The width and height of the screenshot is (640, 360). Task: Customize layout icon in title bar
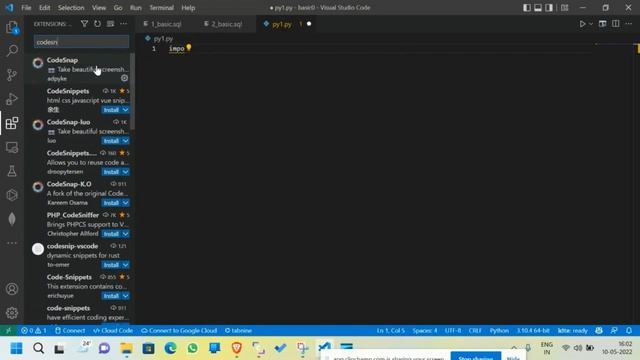[x=564, y=8]
